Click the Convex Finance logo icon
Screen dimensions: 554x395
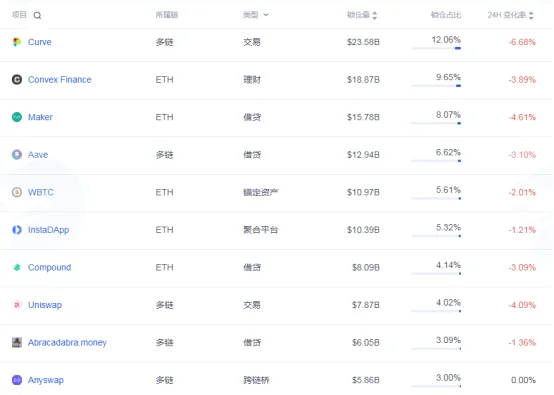[x=17, y=79]
